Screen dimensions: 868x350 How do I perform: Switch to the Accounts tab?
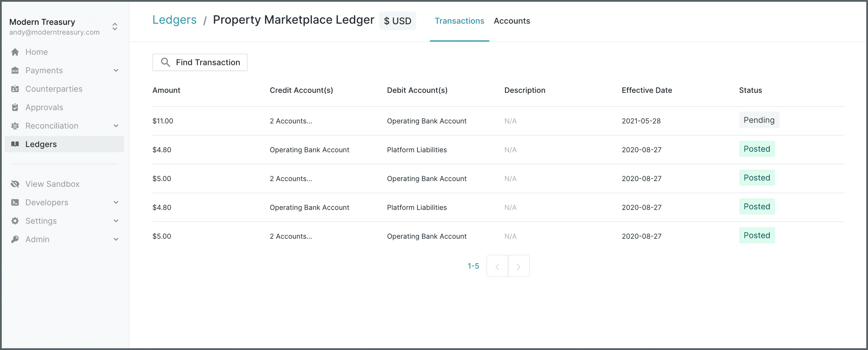point(512,21)
